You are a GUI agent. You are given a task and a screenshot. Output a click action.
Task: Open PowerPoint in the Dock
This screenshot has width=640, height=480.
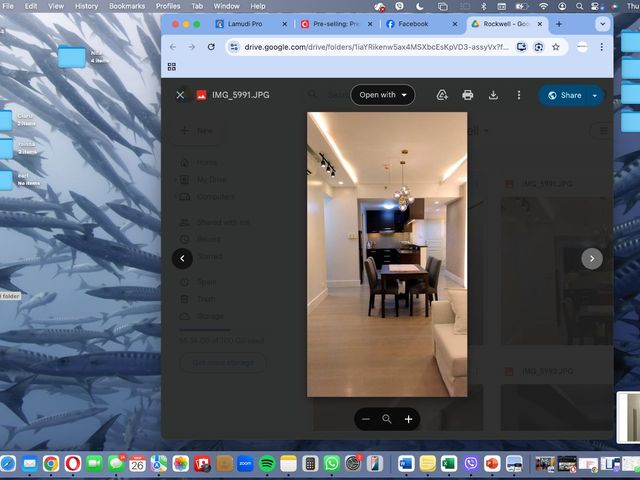(492, 464)
